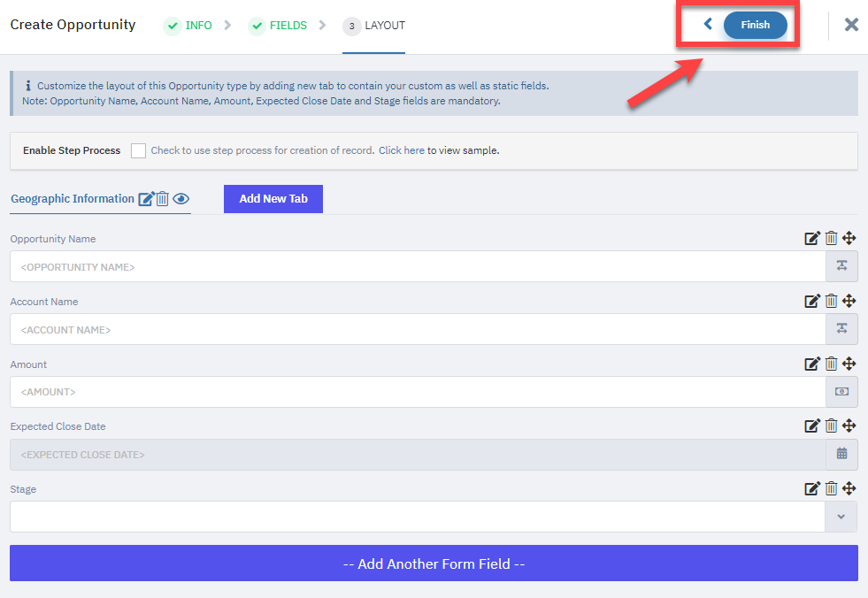Click the Expected Close Date input
This screenshot has width=868, height=598.
tap(418, 454)
